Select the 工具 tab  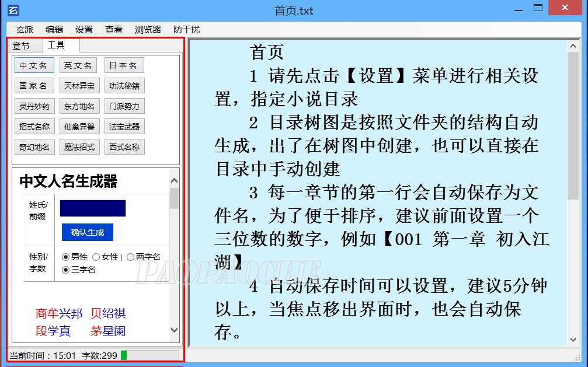(x=61, y=46)
